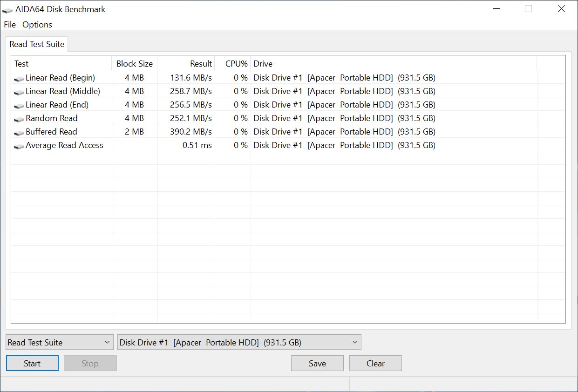Select the Linear Read (Begin) row label
Image resolution: width=578 pixels, height=392 pixels.
(x=60, y=78)
